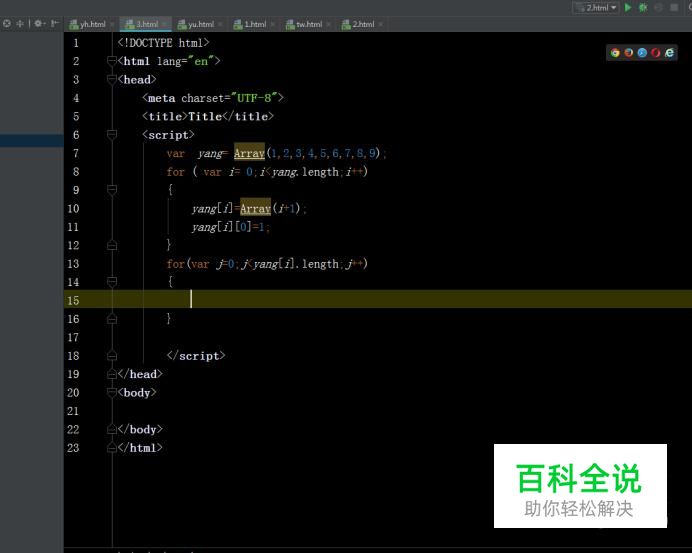
Task: Open run configuration dropdown showing 2.html
Action: [595, 8]
